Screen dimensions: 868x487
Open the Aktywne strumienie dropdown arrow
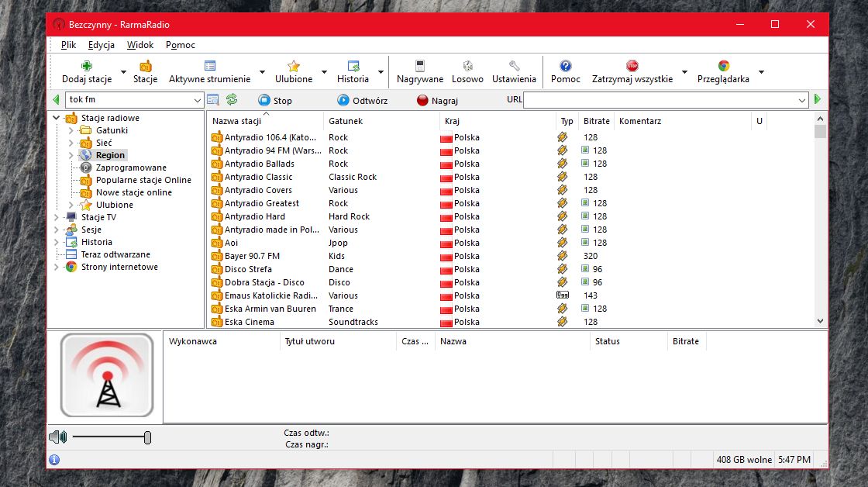(x=263, y=72)
